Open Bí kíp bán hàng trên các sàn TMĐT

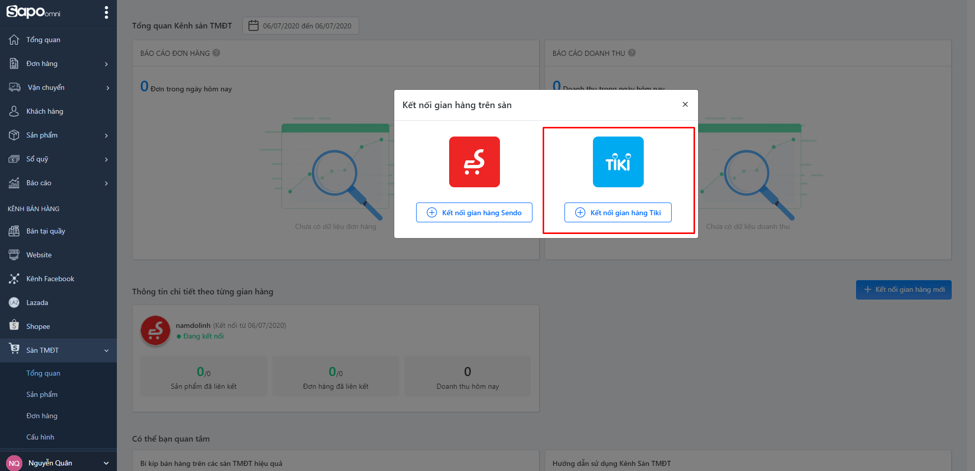210,464
